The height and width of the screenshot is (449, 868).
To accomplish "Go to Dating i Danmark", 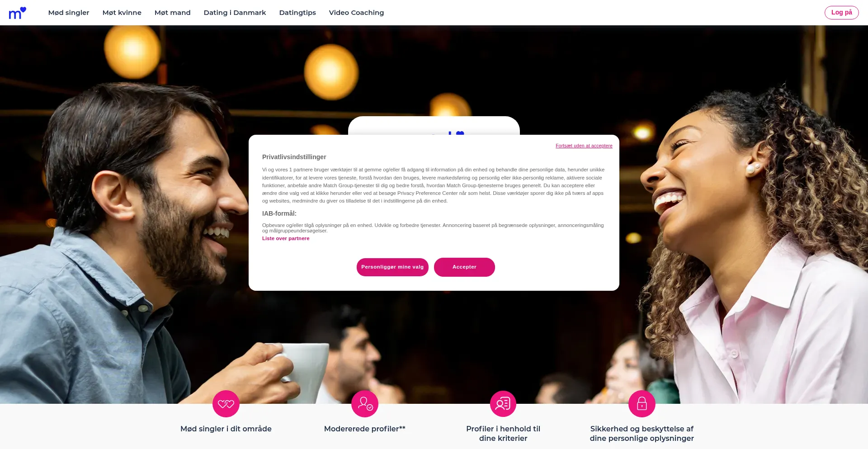I will 235,13.
